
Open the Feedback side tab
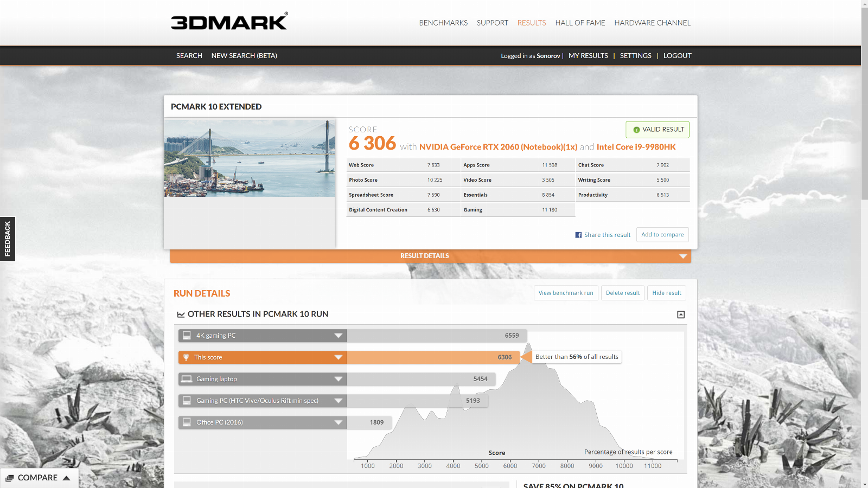click(8, 239)
